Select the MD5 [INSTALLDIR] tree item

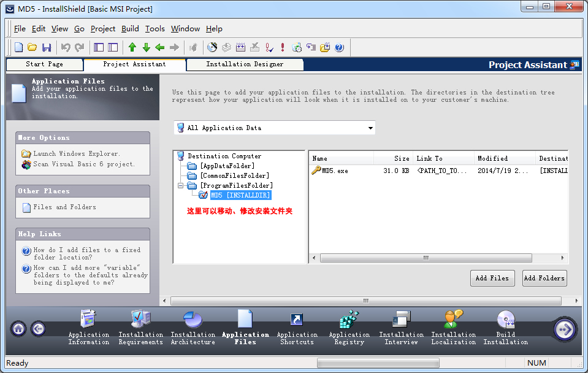pos(240,195)
